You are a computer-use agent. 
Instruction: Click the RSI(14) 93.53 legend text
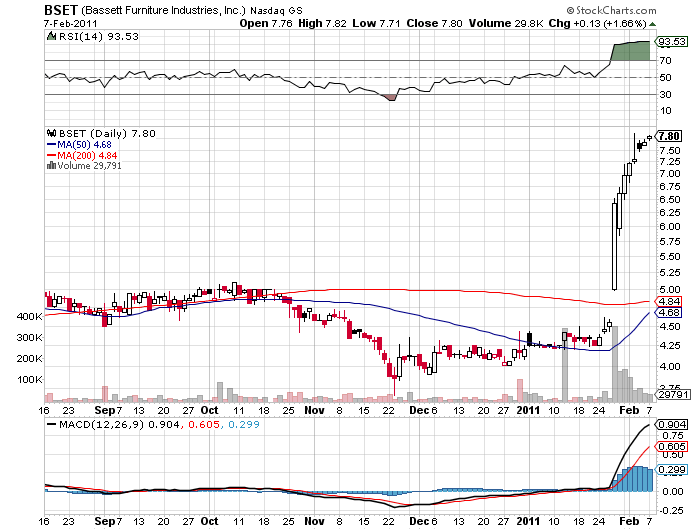[x=99, y=36]
